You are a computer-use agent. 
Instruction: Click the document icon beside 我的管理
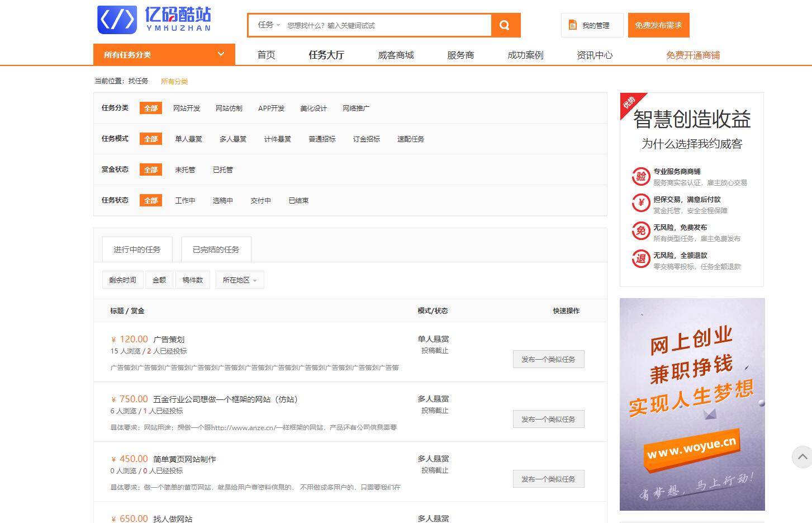(573, 25)
